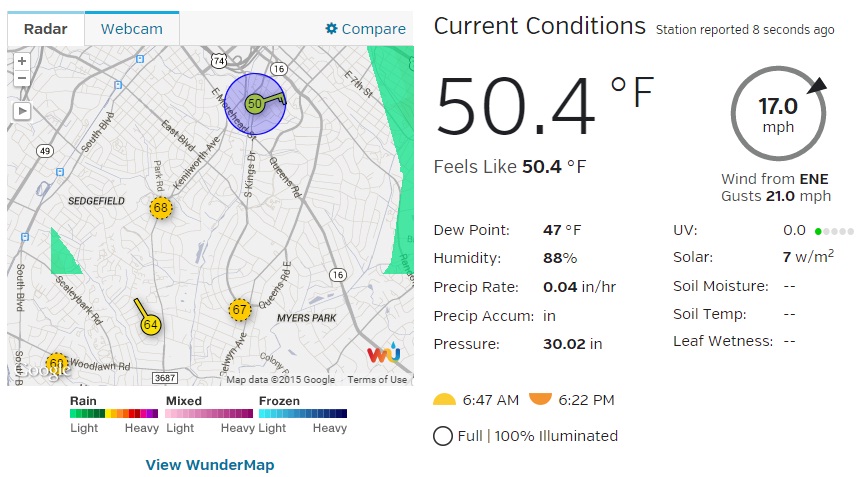Click the Google logo on the map

tap(43, 369)
